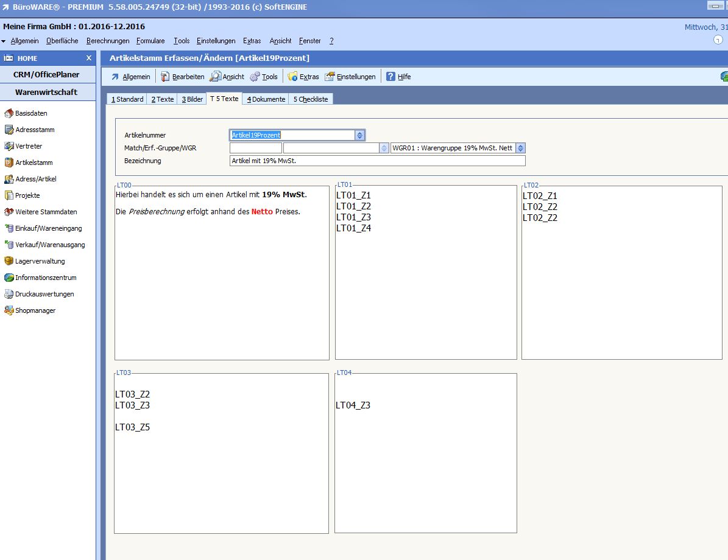
Task: Switch to the 1 Standard tab
Action: tap(127, 99)
